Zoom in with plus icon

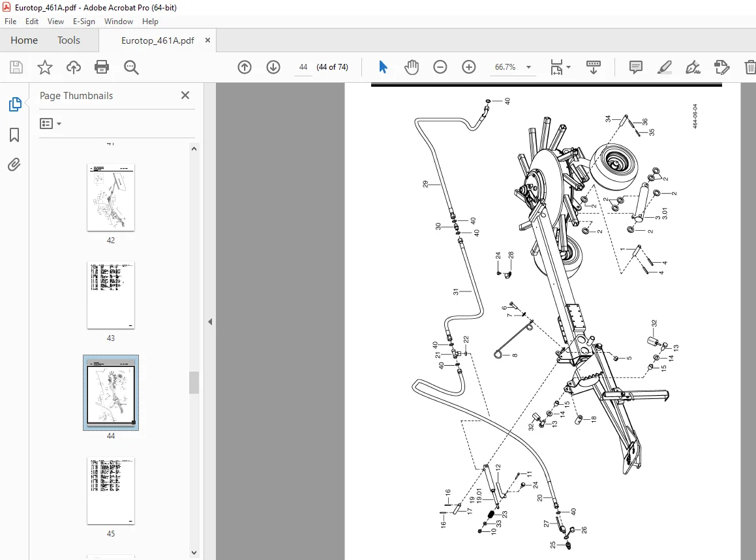(468, 67)
